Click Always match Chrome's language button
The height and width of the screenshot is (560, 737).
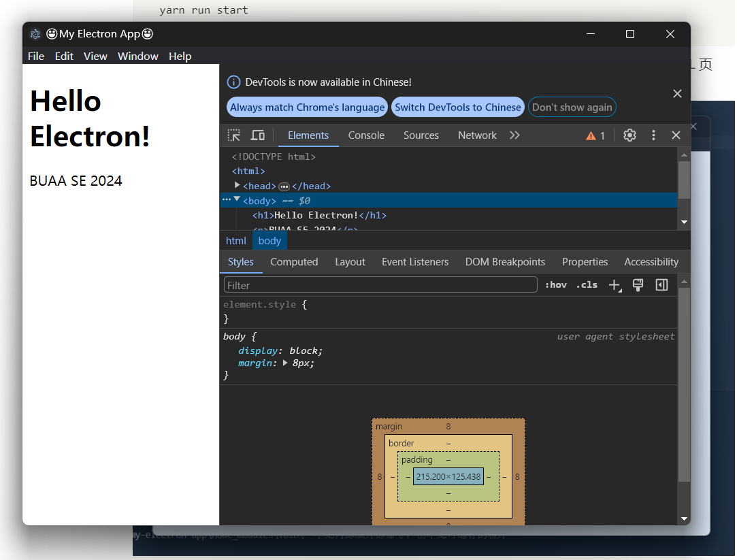tap(308, 108)
